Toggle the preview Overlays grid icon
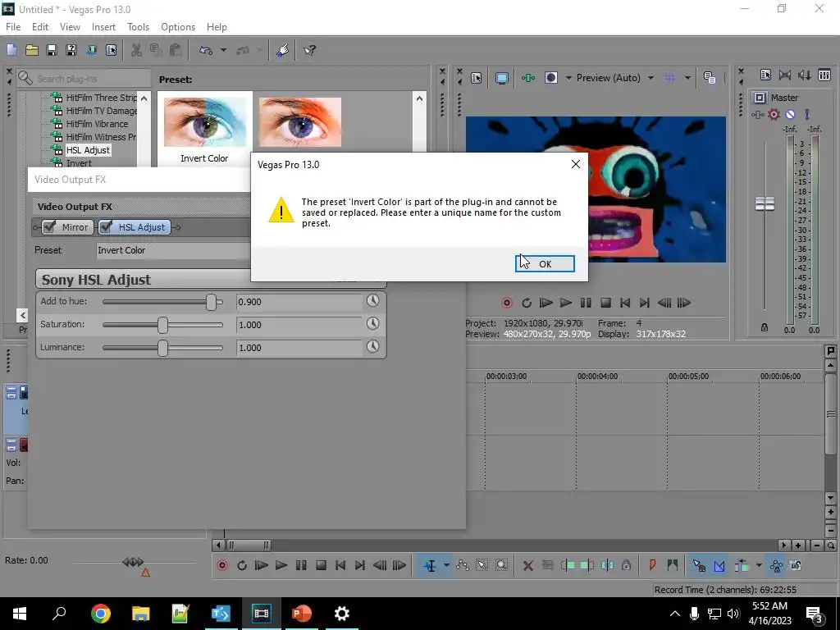 [x=669, y=78]
